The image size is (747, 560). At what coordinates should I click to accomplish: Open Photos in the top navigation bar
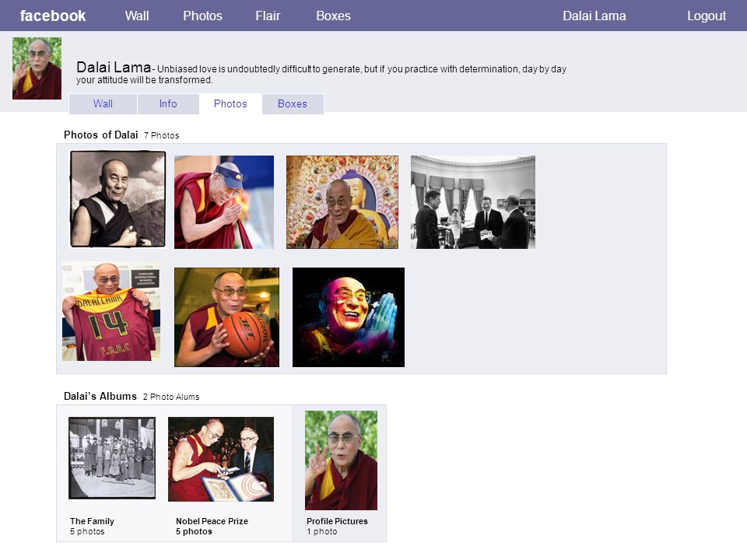202,16
